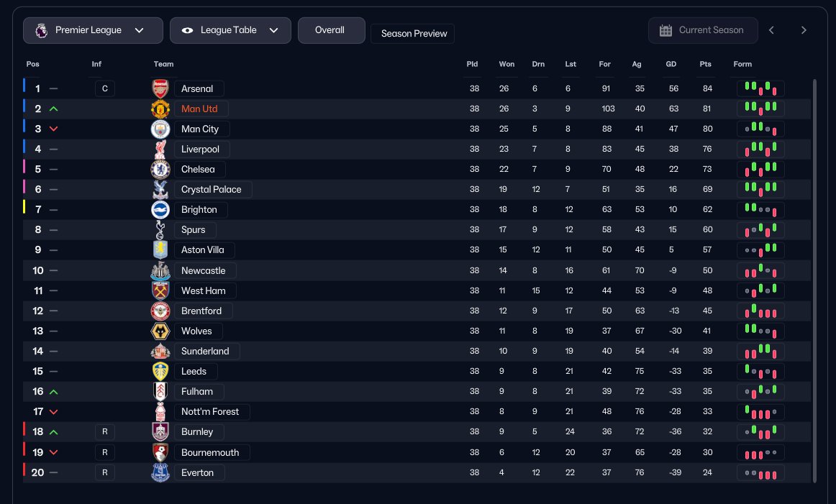Click the Everton club crest
This screenshot has width=836, height=504.
tap(160, 473)
